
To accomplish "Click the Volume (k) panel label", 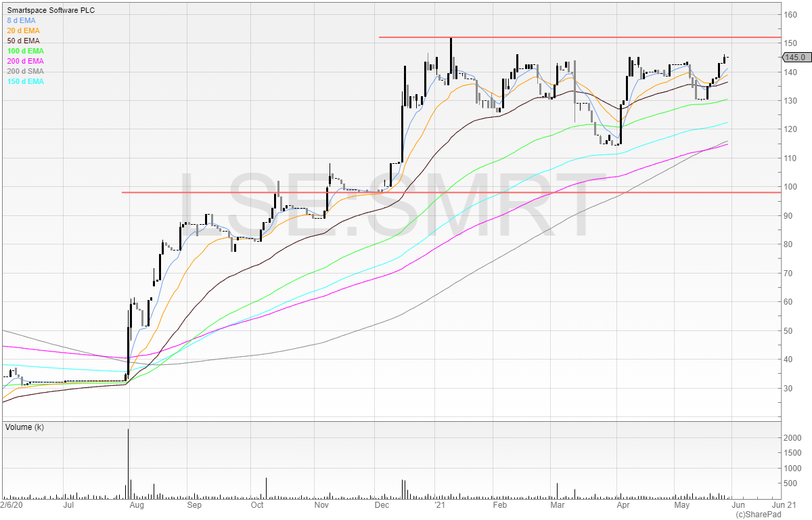I will point(26,428).
